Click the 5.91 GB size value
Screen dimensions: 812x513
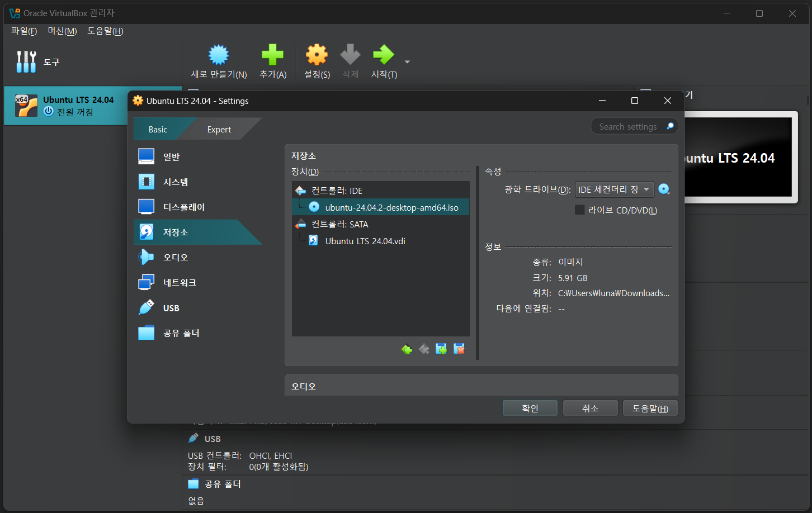point(573,278)
